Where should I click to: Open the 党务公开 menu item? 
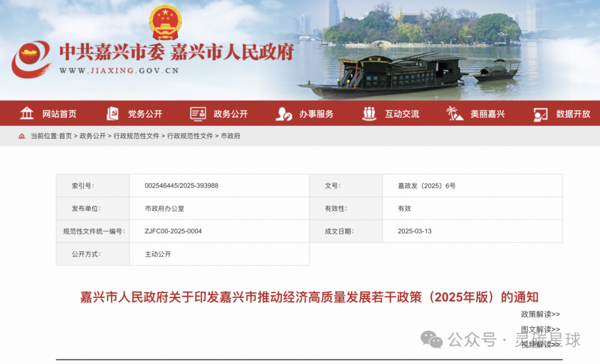pyautogui.click(x=145, y=114)
